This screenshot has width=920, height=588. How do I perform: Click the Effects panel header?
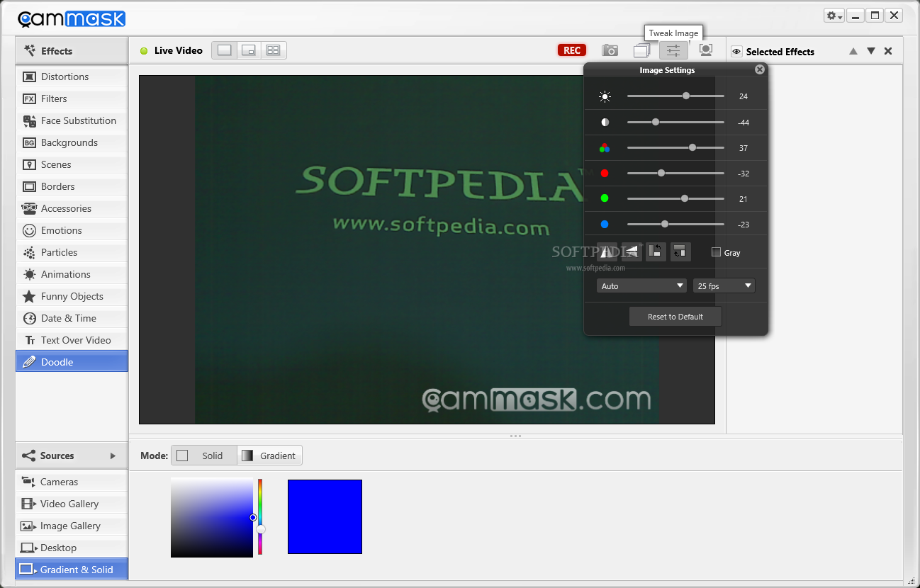72,51
